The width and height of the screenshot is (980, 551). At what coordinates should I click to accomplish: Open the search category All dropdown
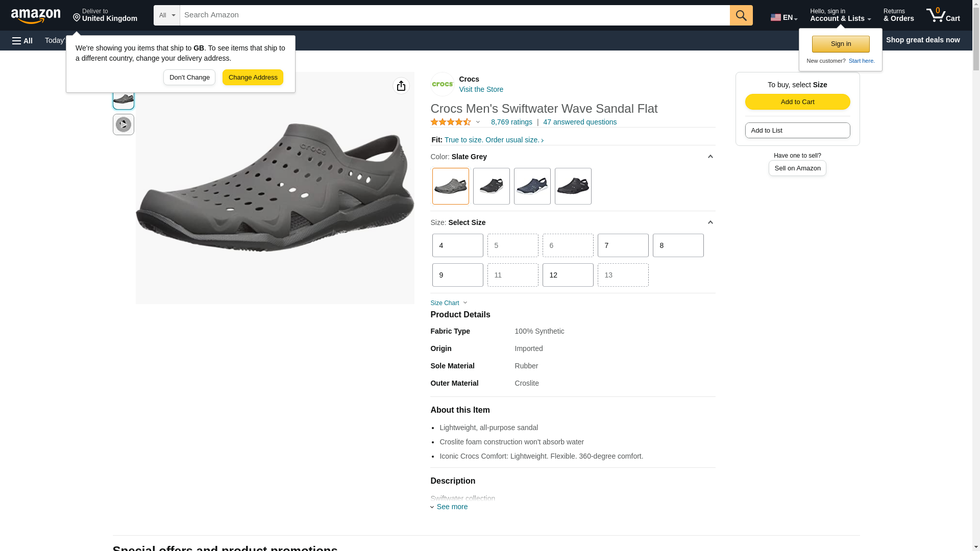point(167,15)
